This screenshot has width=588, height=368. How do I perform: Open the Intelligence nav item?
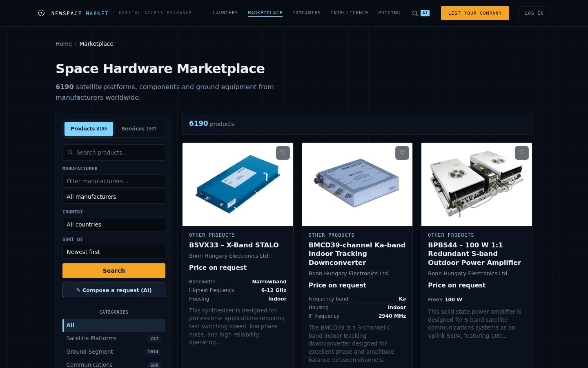point(349,13)
